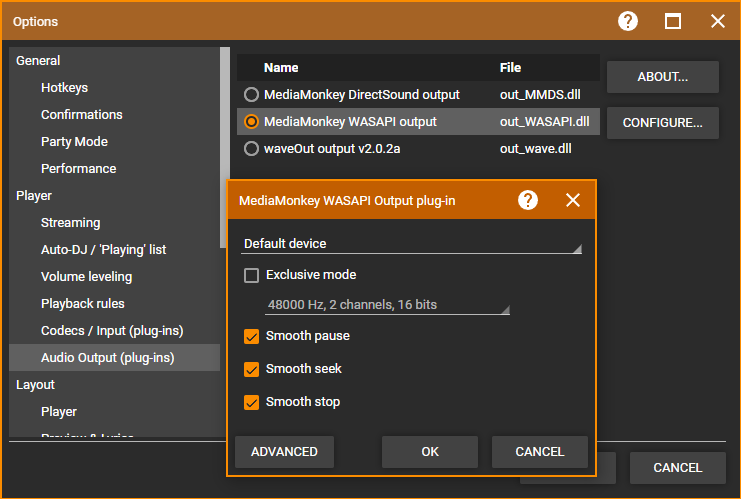
Task: Click the out_wave.dll file name
Action: pos(535,148)
